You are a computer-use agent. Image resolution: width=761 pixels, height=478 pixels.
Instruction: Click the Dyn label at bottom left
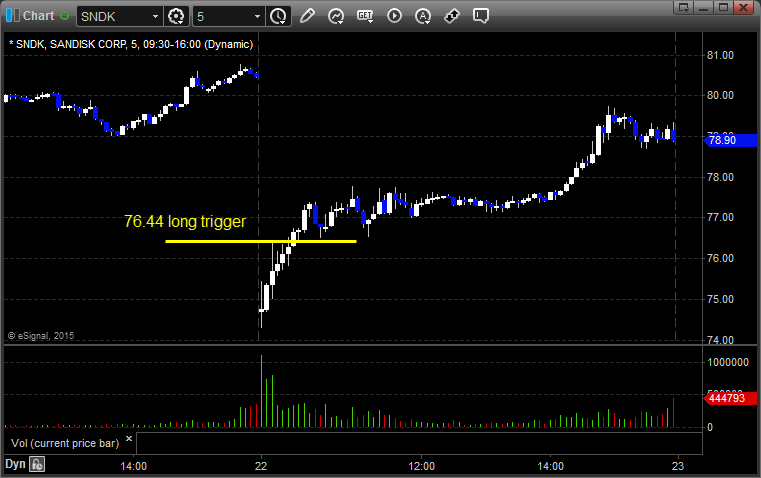point(15,464)
